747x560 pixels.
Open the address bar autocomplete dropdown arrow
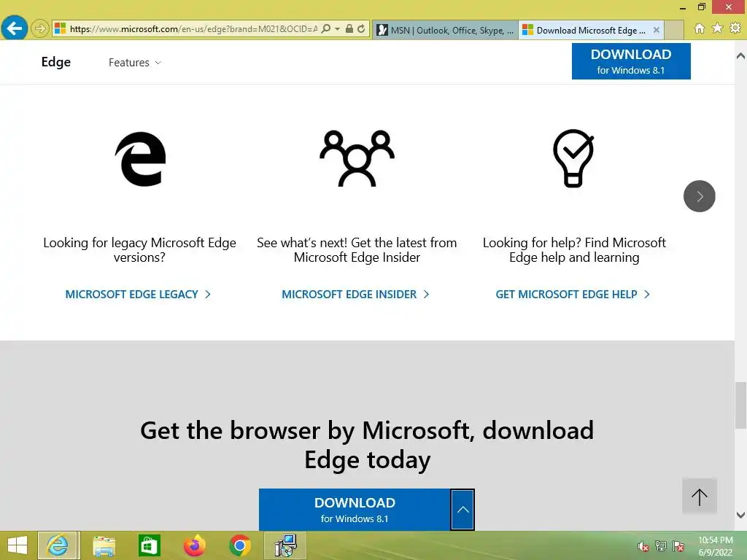click(337, 29)
